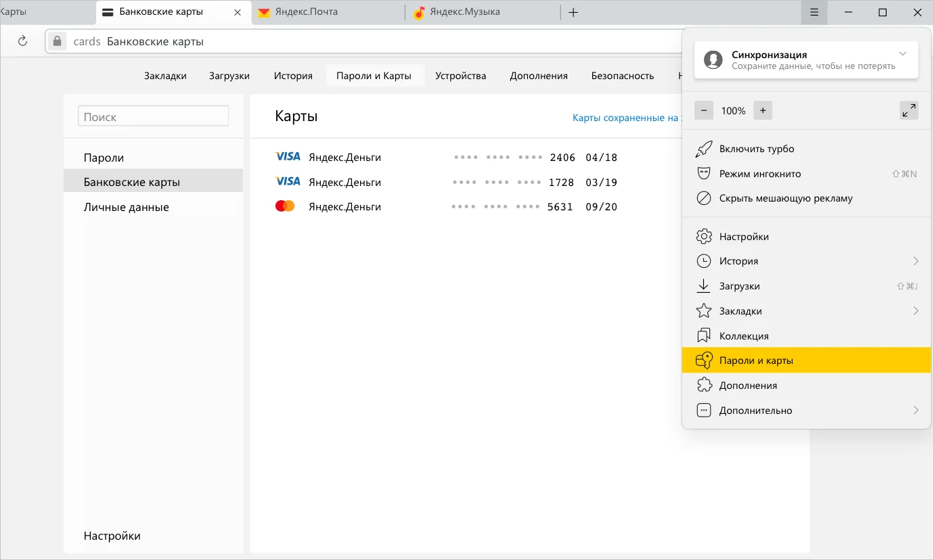Viewport: 934px width, 560px height.
Task: Click the sync profile avatar icon
Action: coord(713,60)
